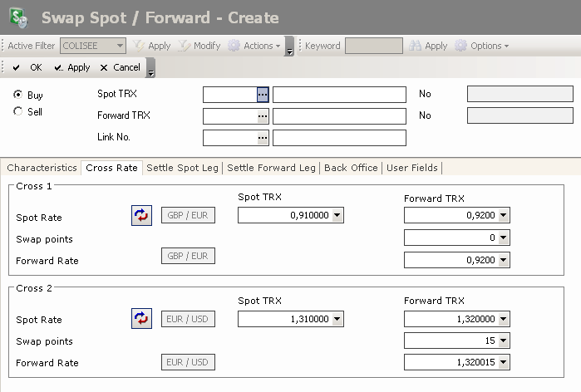Click the Options gear icon
The height and width of the screenshot is (392, 581).
(x=460, y=46)
